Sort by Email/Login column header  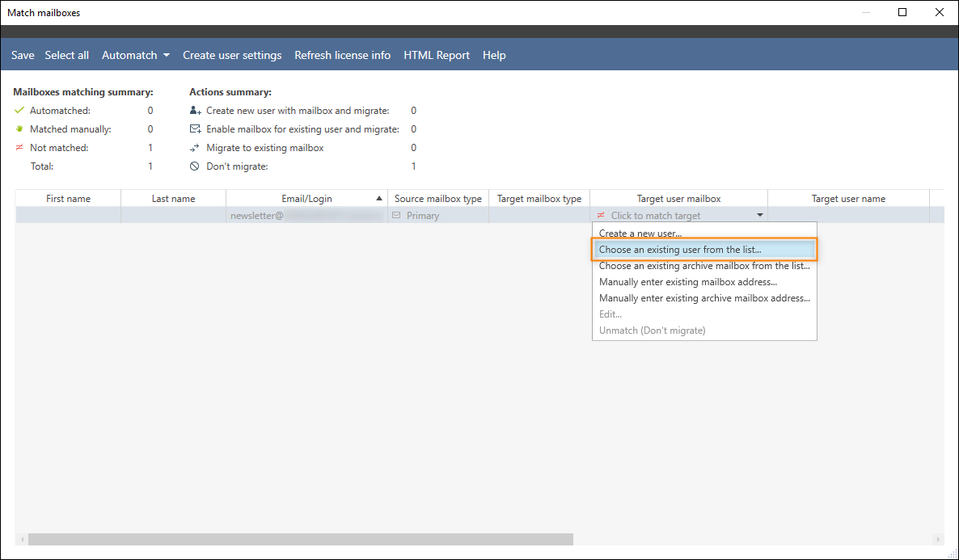pos(306,199)
